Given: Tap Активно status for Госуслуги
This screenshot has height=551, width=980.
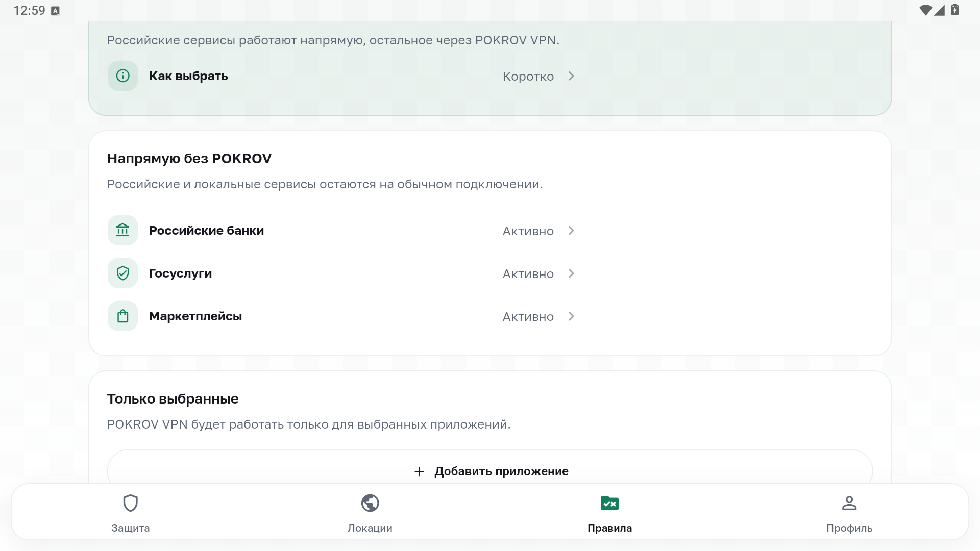Looking at the screenshot, I should tap(528, 274).
